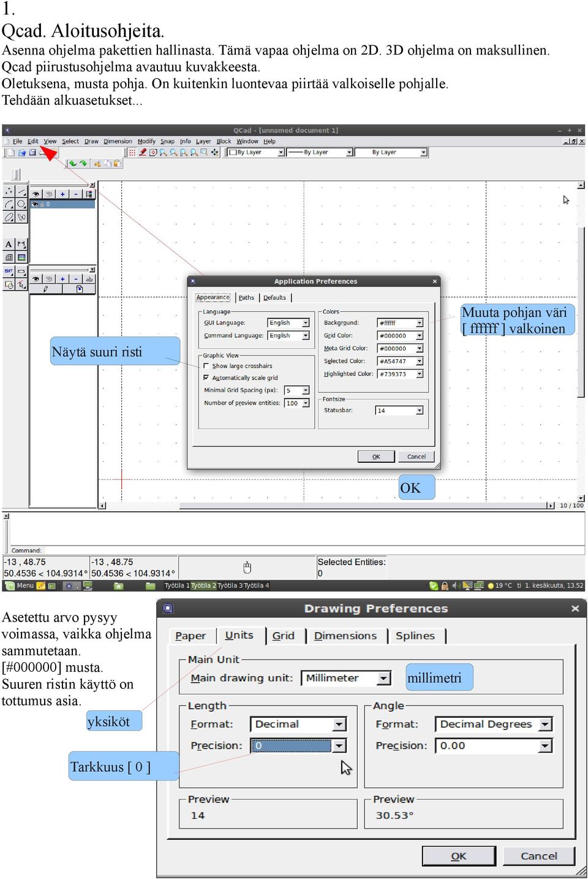Open the Meta Grid Color dropdown
Image resolution: width=588 pixels, height=879 pixels.
401,349
